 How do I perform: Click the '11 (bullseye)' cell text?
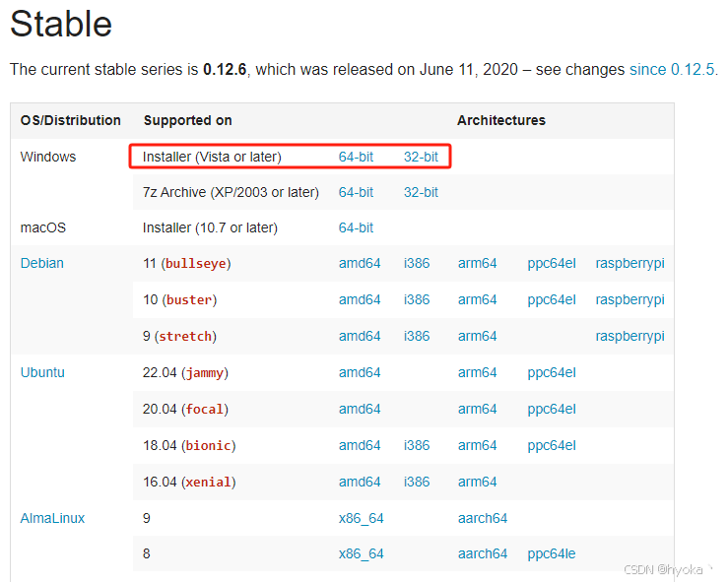coord(186,264)
